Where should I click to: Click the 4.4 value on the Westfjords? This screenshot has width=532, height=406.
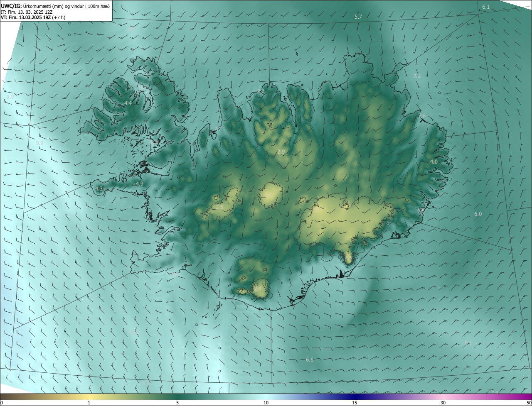point(128,103)
